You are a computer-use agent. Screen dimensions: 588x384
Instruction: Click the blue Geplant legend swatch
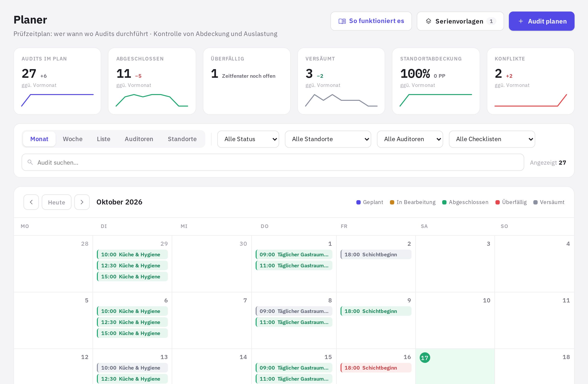click(358, 202)
